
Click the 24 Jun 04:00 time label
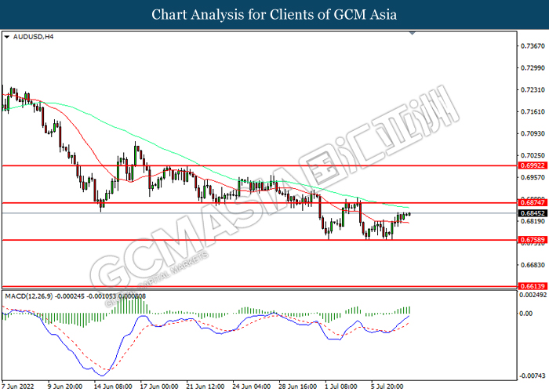[x=252, y=387]
